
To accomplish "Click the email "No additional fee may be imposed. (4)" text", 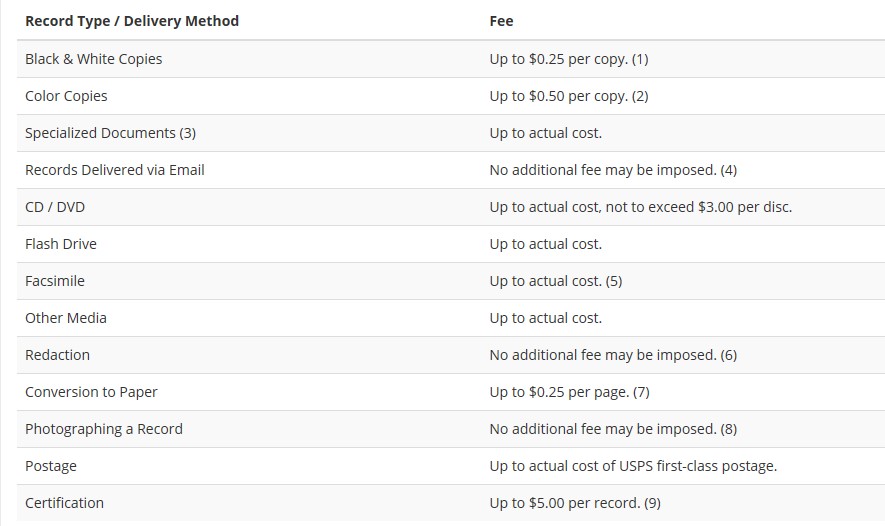I will point(612,170).
